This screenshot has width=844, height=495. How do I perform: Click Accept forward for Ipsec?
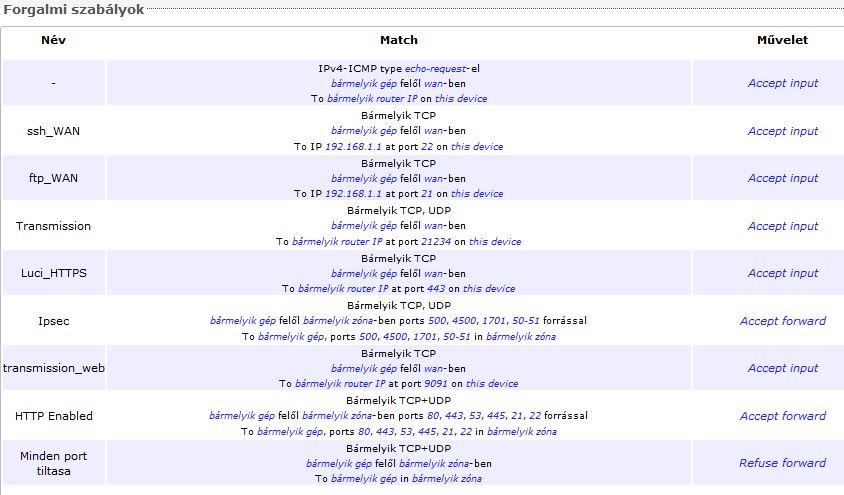(x=783, y=321)
